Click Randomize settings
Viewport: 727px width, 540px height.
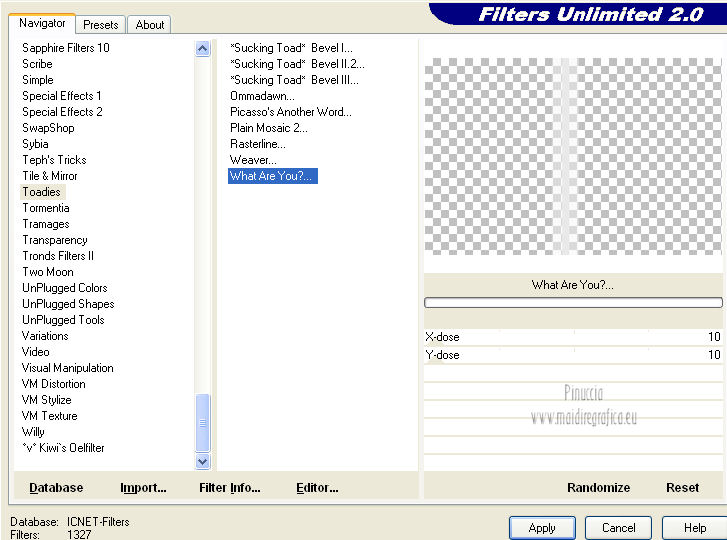[x=598, y=488]
